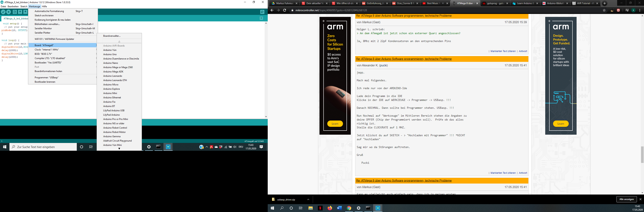
Task: Click Learn button on left arm ad
Action: coord(335,124)
